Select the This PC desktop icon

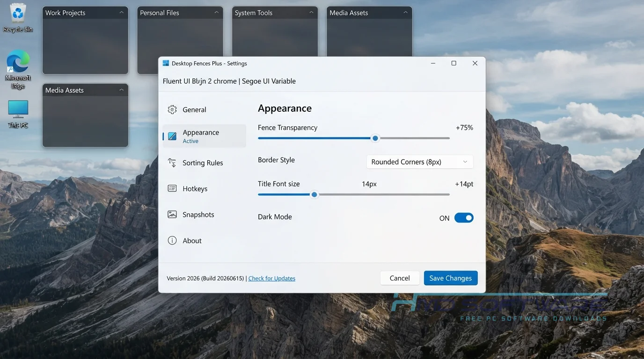coord(18,114)
